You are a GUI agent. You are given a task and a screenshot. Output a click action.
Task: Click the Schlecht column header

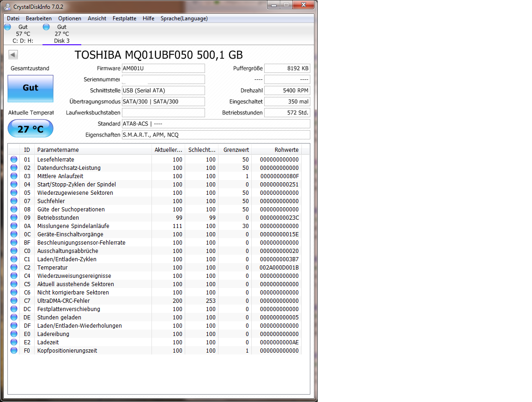[201, 150]
